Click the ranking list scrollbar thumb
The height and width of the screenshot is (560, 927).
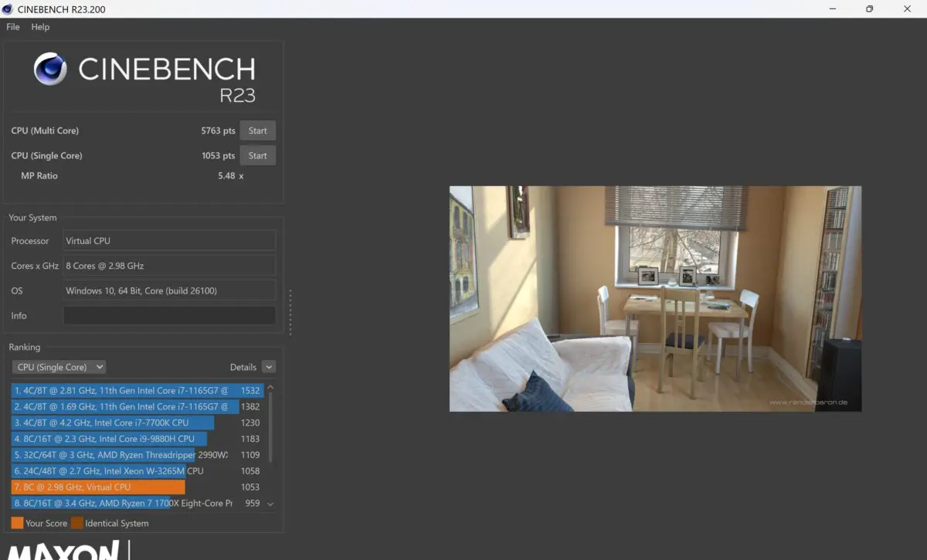pyautogui.click(x=270, y=429)
